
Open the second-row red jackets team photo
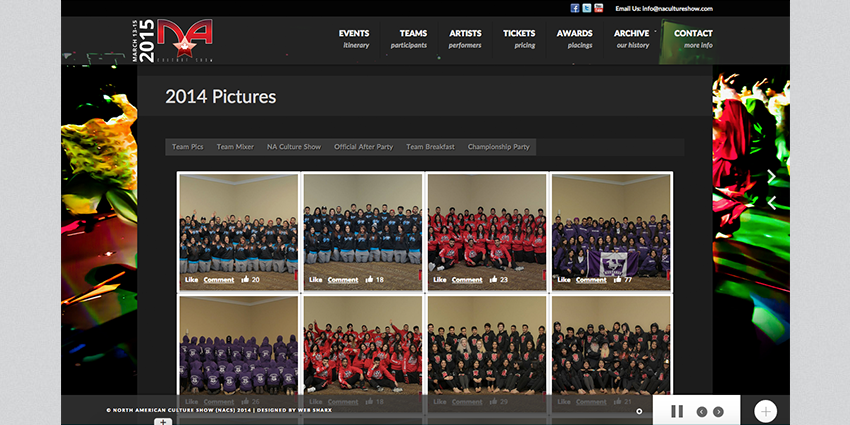[x=363, y=347]
